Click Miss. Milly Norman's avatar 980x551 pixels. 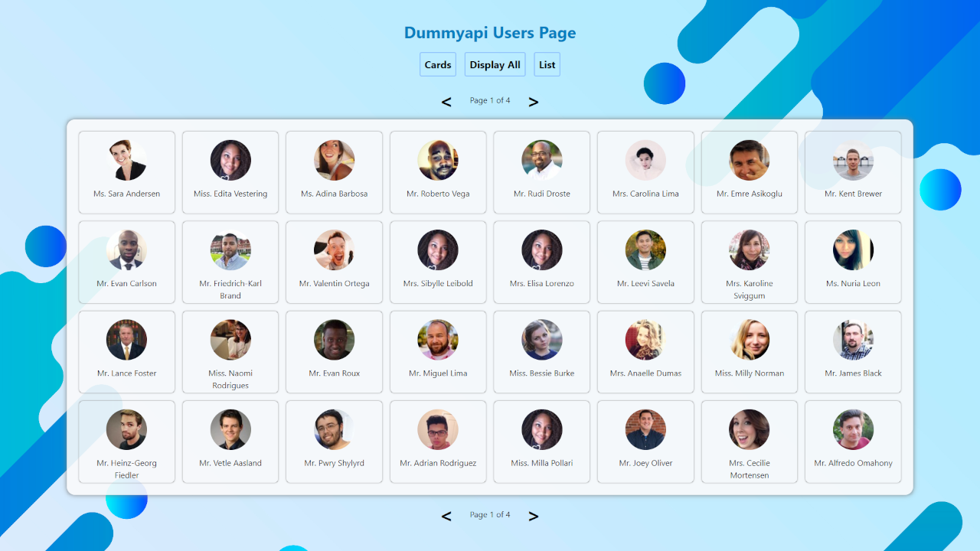coord(750,340)
